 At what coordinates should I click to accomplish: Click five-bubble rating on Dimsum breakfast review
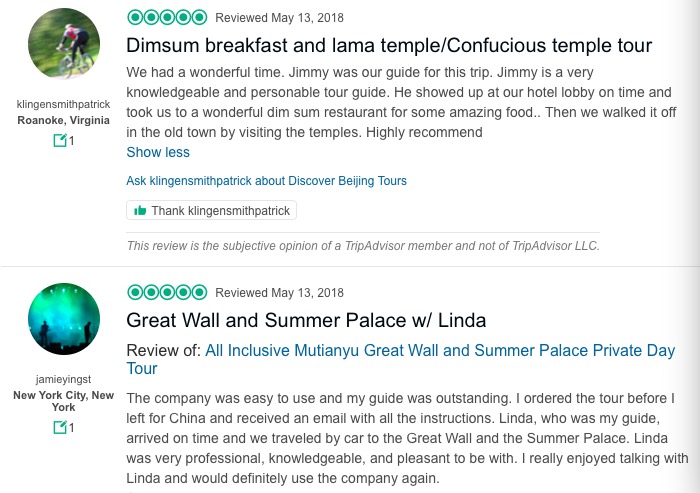pos(167,17)
